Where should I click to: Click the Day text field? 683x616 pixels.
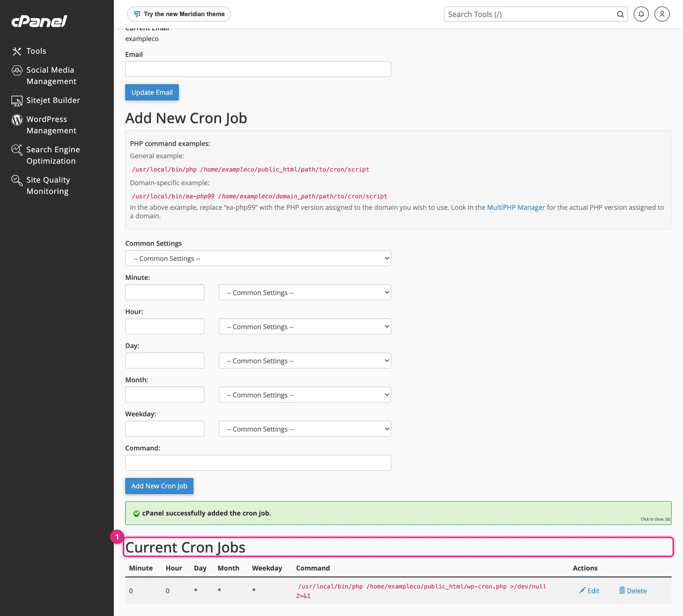pos(165,360)
